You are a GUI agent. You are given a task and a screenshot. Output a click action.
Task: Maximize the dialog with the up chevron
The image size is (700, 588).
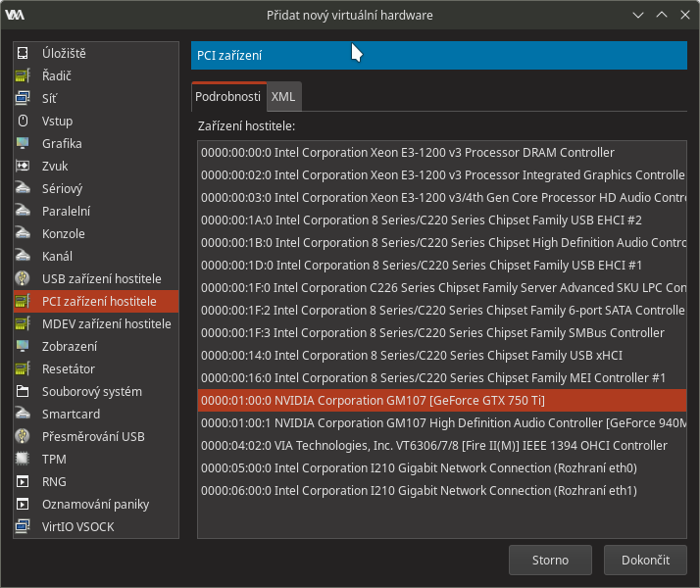pyautogui.click(x=662, y=15)
